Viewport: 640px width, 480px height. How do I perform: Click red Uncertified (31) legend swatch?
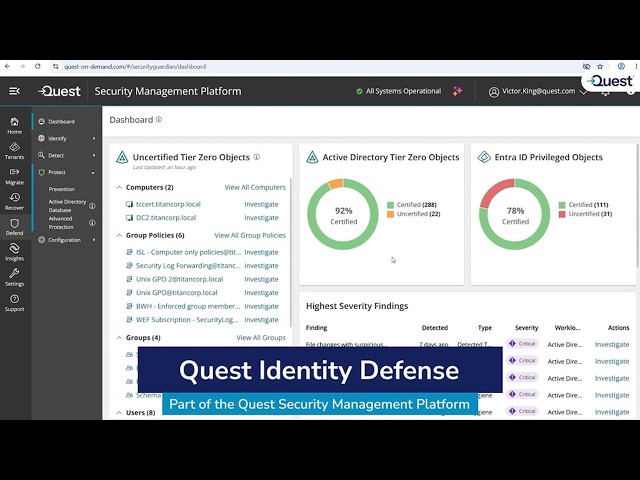[x=562, y=214]
